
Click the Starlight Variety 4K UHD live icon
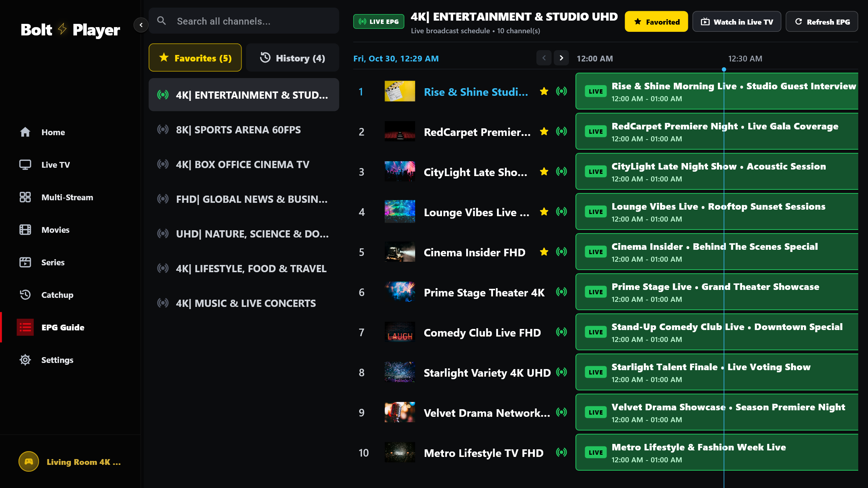click(x=561, y=372)
